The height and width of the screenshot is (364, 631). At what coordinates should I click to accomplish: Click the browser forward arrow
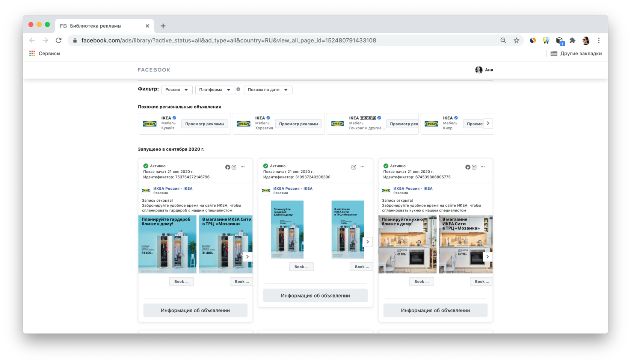45,40
